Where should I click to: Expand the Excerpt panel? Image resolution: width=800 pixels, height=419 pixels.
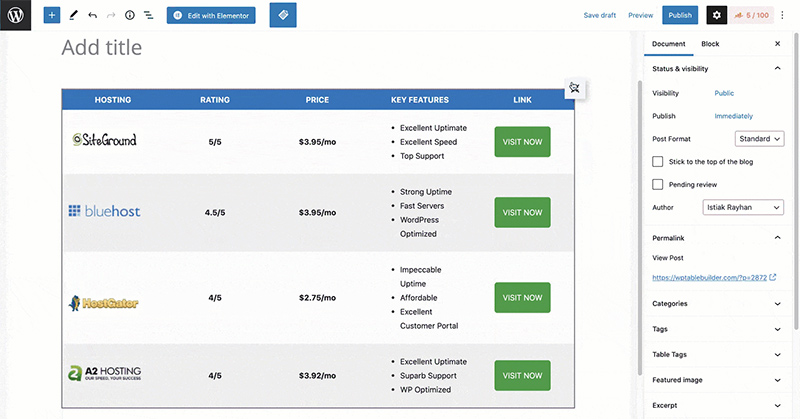(x=716, y=406)
